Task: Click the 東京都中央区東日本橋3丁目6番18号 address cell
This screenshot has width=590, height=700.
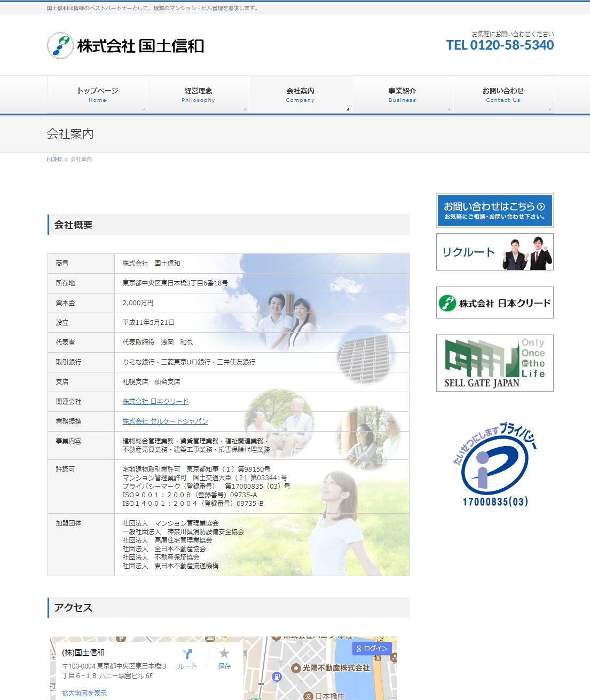Action: tap(262, 283)
